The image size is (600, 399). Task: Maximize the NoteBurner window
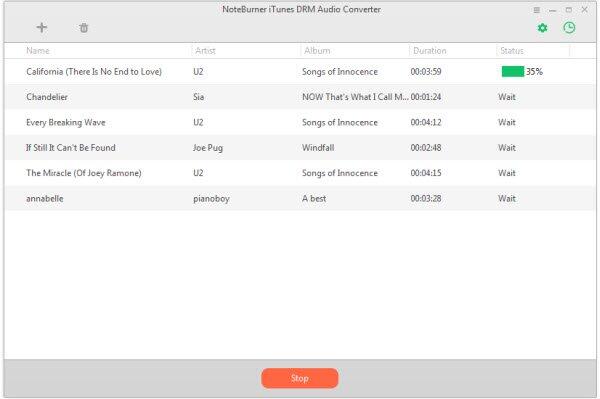569,10
